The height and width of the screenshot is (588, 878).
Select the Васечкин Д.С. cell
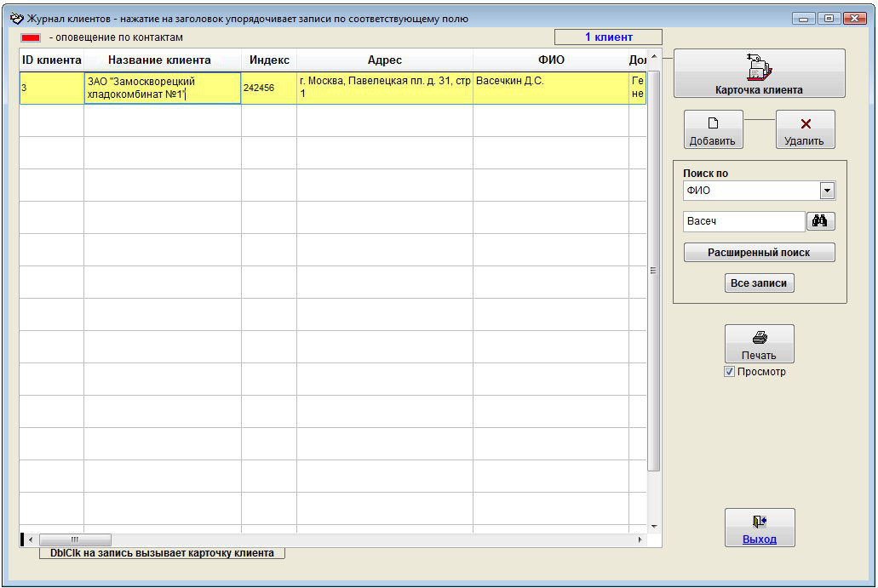(550, 88)
